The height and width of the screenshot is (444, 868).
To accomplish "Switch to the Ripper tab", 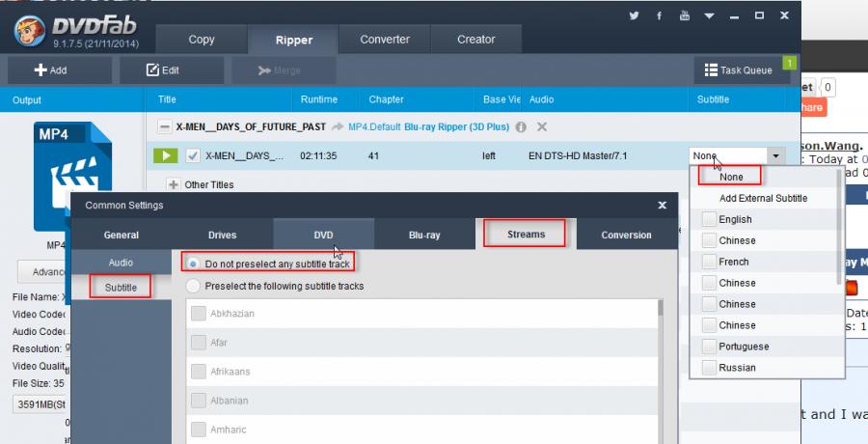I will coord(294,40).
